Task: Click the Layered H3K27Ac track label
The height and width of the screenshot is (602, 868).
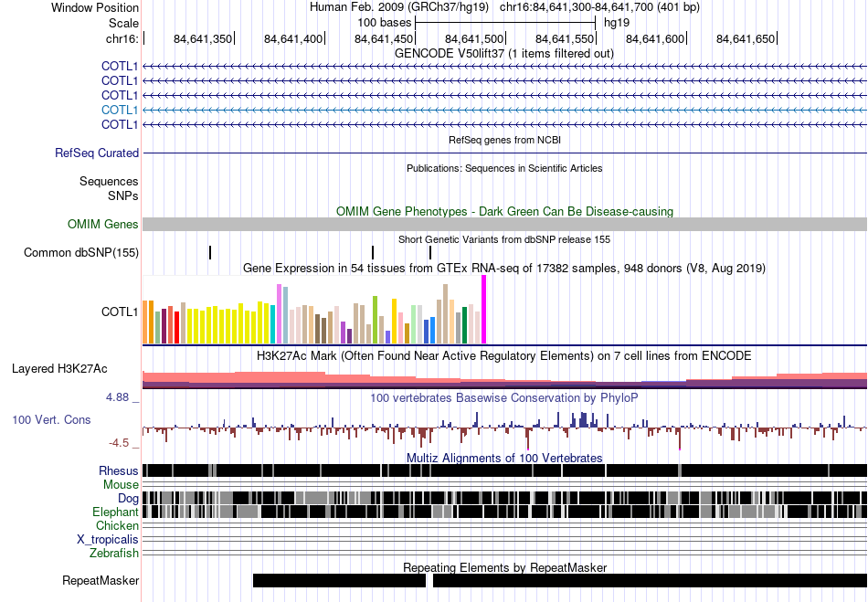Action: (x=59, y=368)
